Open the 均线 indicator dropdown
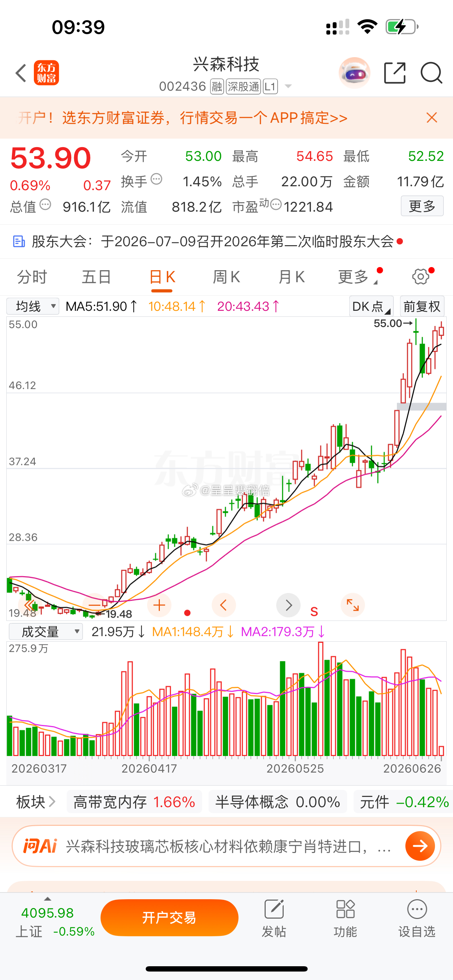This screenshot has height=980, width=453. click(33, 306)
